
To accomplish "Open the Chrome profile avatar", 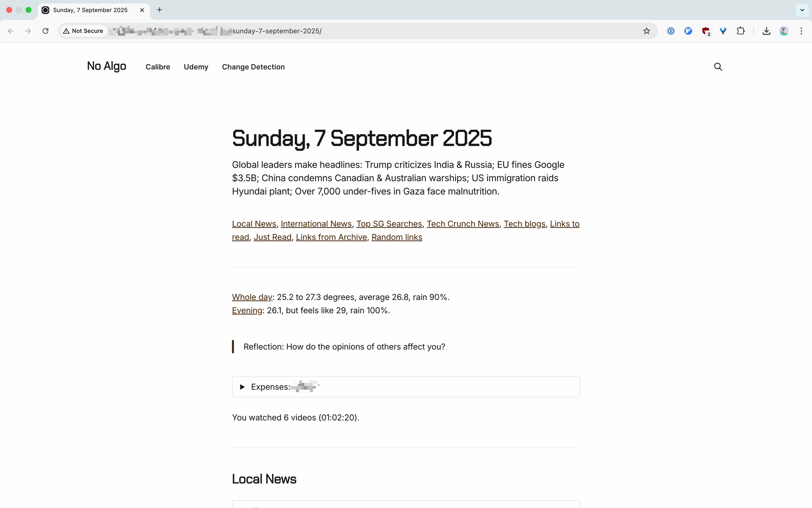I will click(784, 31).
